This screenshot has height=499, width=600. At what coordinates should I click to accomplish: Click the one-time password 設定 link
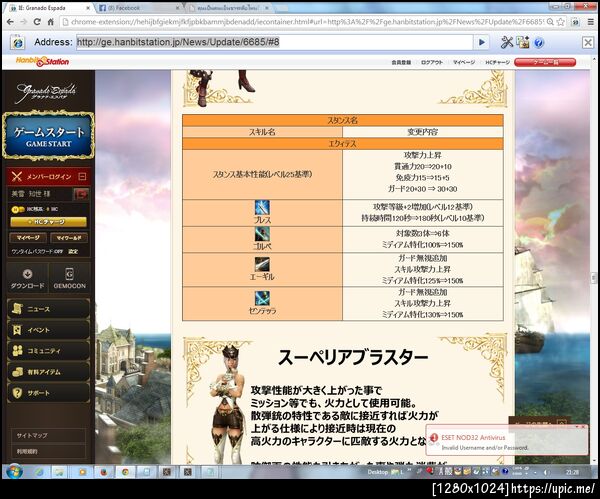tap(73, 251)
